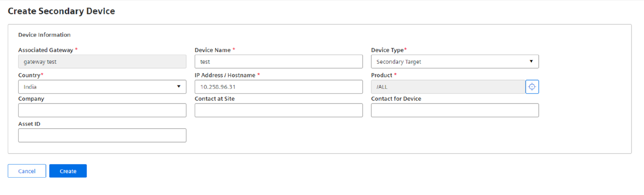Focus the Contact for Device field
The image size is (644, 195).
[455, 110]
